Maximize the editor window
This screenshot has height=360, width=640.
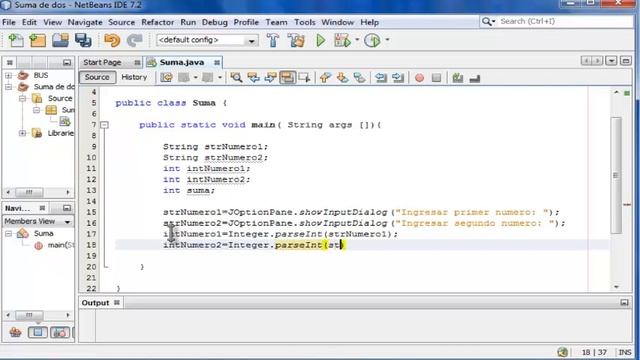pyautogui.click(x=626, y=61)
